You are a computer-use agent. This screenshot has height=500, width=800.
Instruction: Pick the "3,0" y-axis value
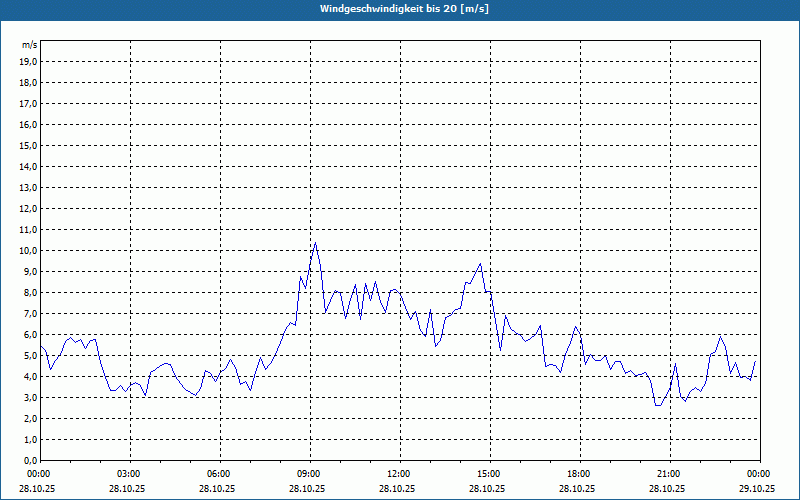(31, 397)
